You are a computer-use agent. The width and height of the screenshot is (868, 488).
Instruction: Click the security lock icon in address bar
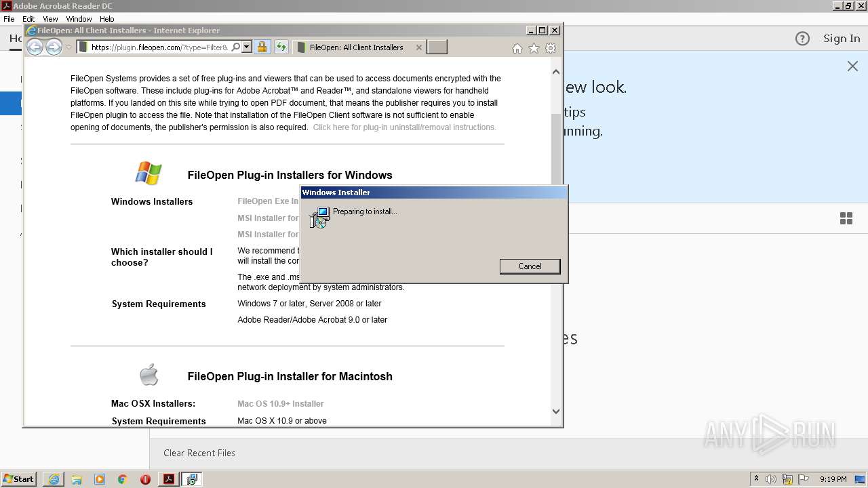coord(262,47)
